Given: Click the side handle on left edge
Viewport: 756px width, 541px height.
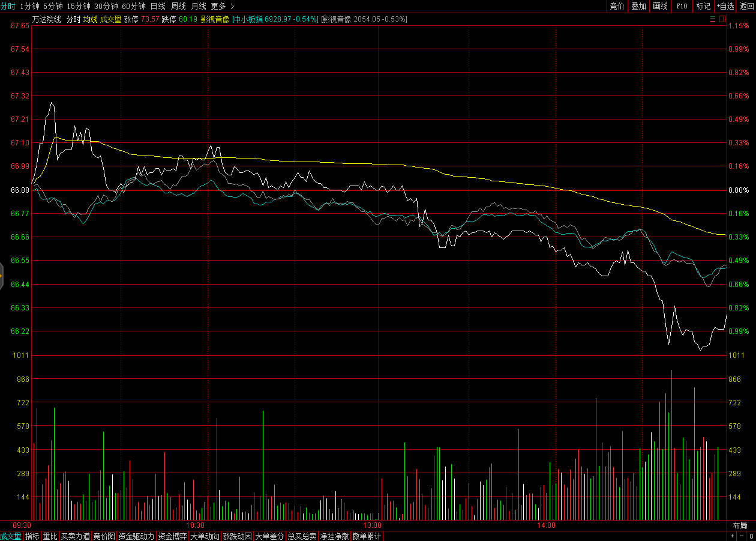Looking at the screenshot, I should pyautogui.click(x=2, y=276).
